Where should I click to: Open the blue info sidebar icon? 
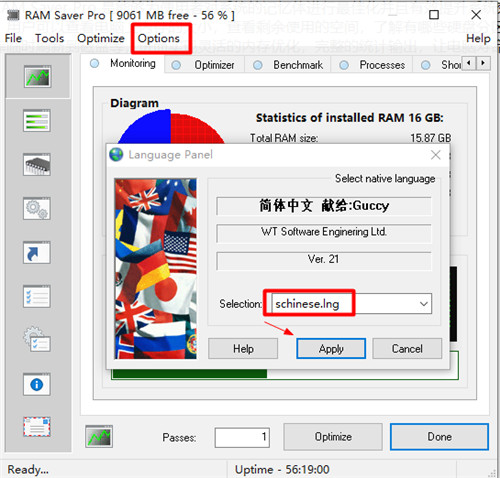(37, 384)
